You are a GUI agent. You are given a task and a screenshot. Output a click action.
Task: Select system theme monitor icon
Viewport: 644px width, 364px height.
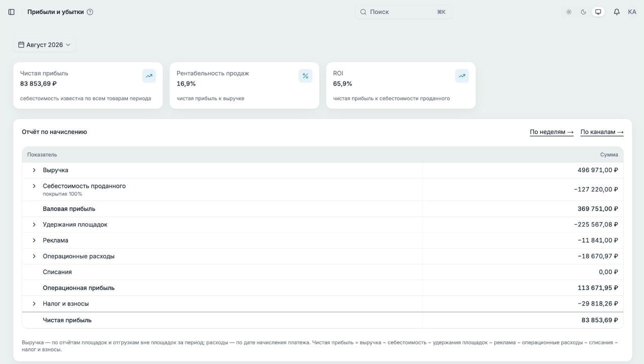(598, 12)
